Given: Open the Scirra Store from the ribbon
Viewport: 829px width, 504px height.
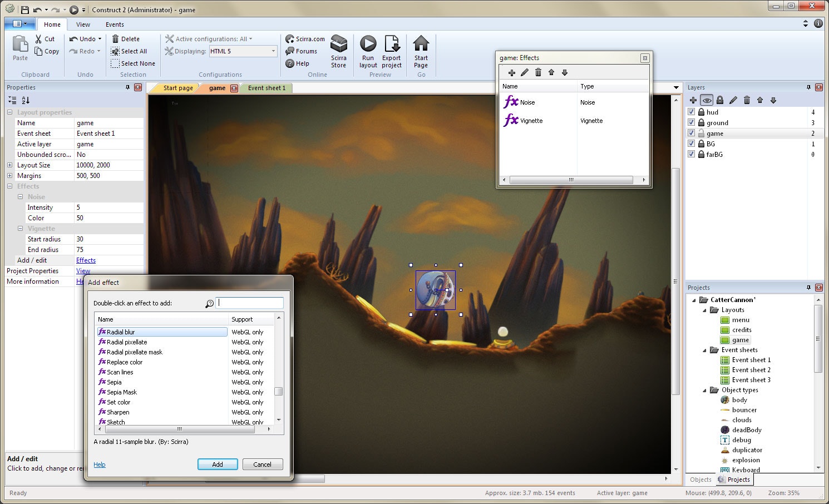Looking at the screenshot, I should coord(339,49).
